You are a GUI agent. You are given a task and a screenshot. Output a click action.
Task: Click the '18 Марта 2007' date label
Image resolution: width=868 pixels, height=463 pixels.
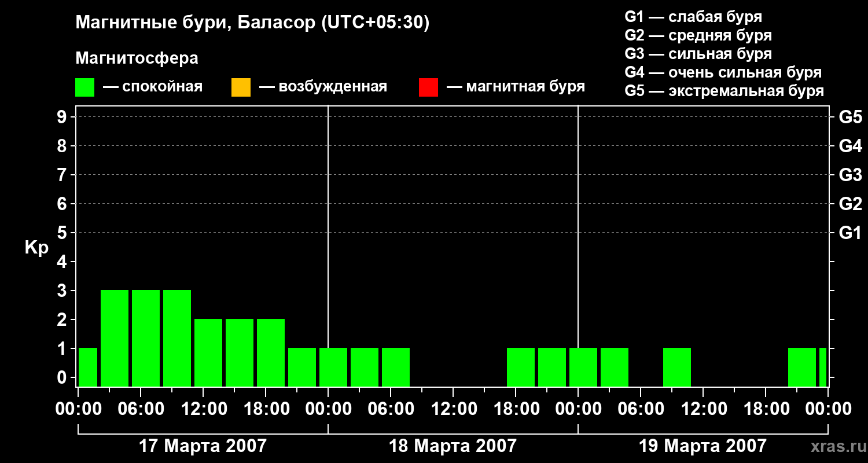(x=453, y=446)
